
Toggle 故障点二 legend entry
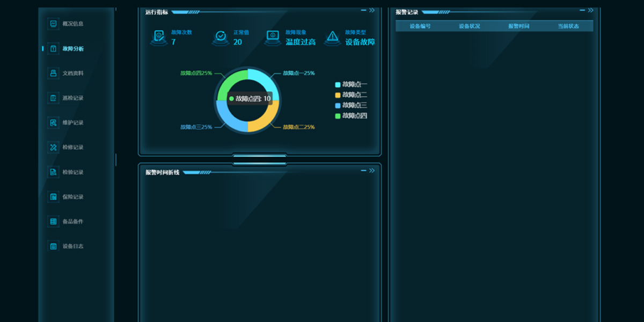tap(351, 95)
